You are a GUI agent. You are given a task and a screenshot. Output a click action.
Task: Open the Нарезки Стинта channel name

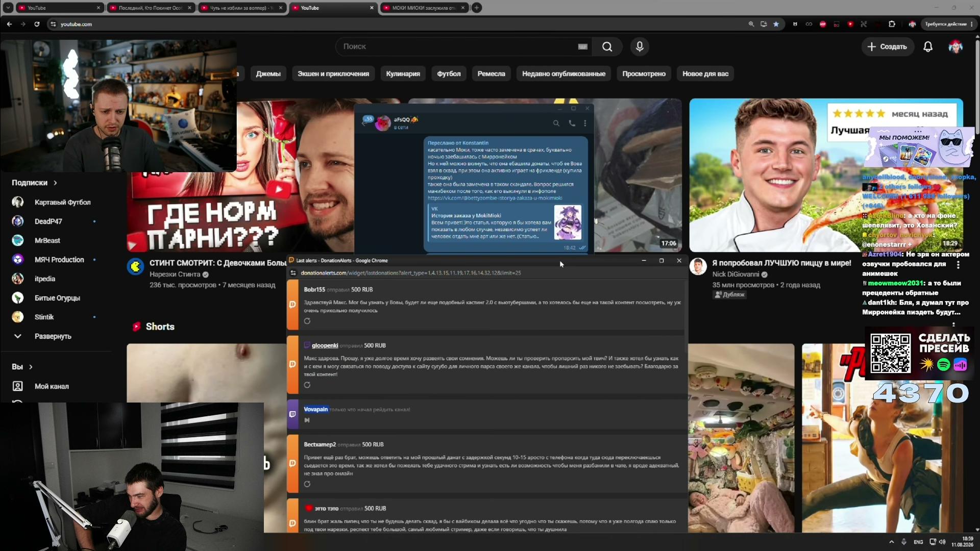pos(175,274)
